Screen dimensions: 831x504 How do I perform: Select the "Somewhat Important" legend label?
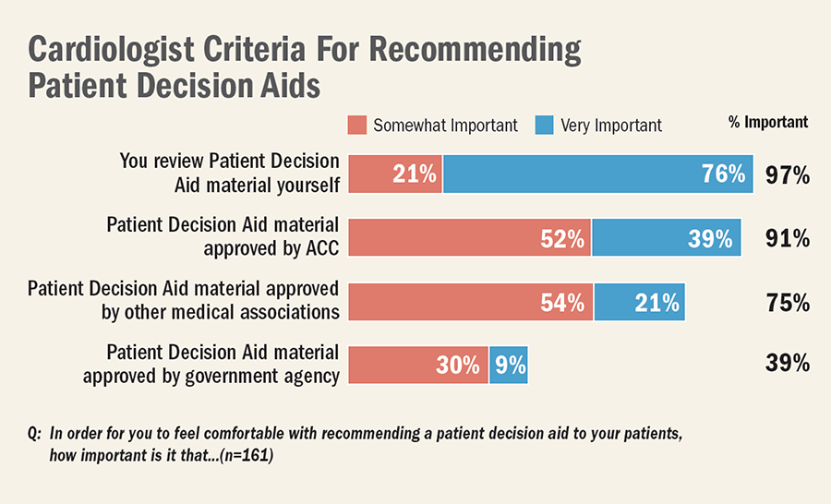[445, 125]
